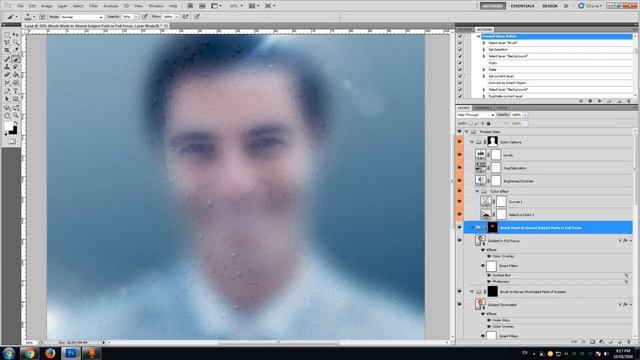
Task: Select the Eraser tool
Action: point(7,75)
